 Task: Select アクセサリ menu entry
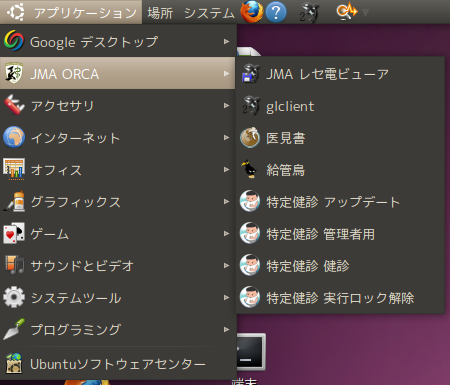pos(118,105)
